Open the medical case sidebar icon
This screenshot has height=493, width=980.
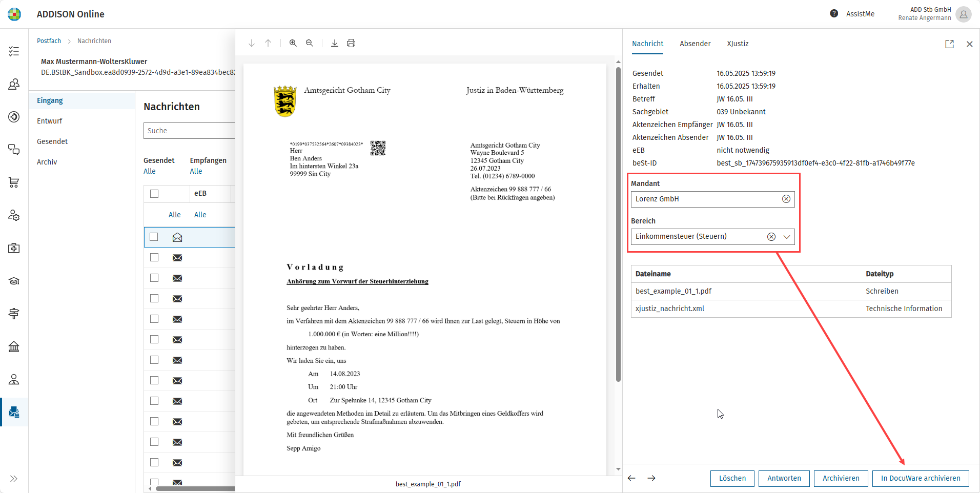[x=14, y=248]
